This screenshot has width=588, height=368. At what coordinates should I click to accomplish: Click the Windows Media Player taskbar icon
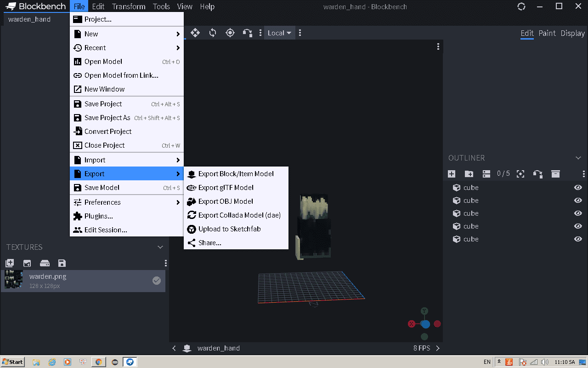pyautogui.click(x=67, y=362)
